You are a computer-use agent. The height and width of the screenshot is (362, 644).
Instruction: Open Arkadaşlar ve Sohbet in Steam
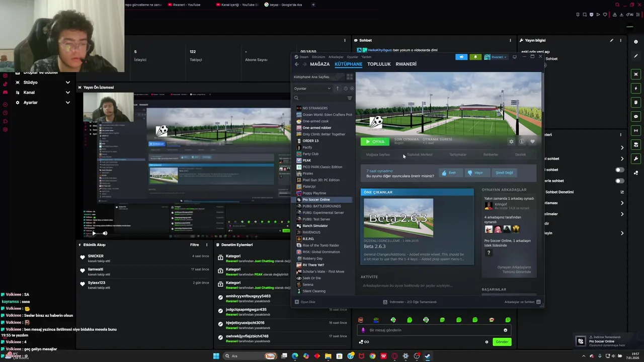[x=522, y=302]
